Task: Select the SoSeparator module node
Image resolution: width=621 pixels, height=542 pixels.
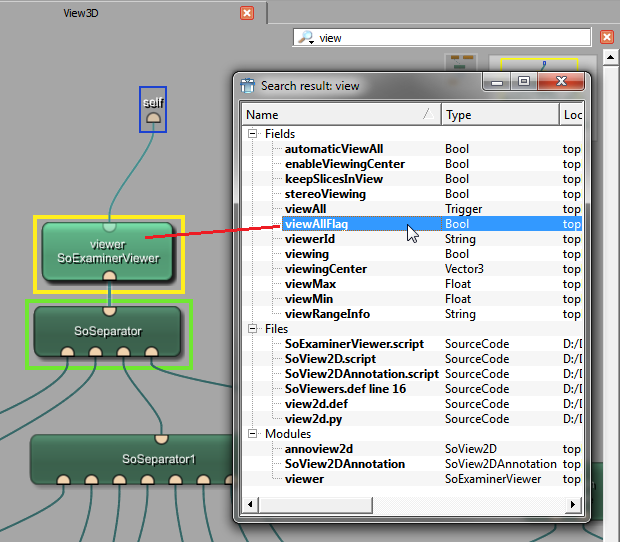Action: [x=108, y=330]
